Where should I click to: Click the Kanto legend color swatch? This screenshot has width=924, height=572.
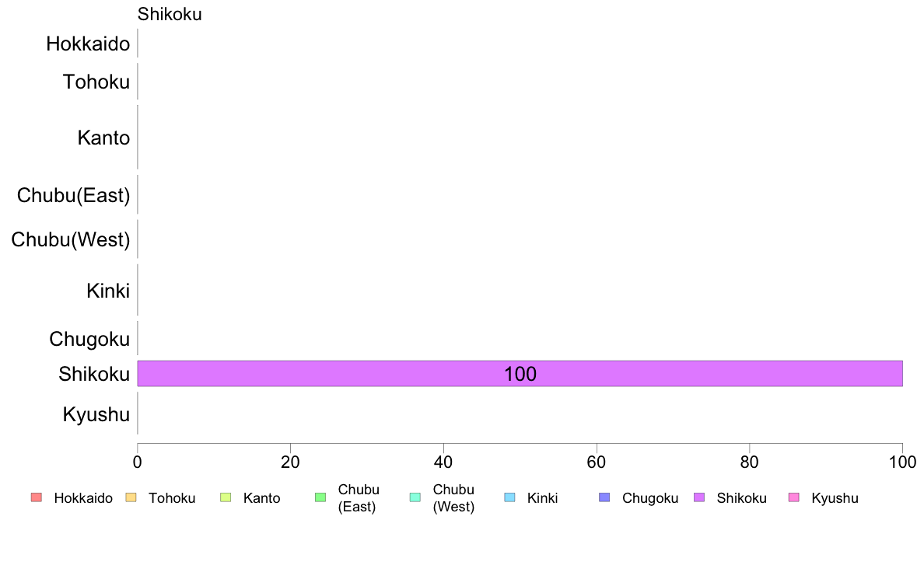coord(226,497)
